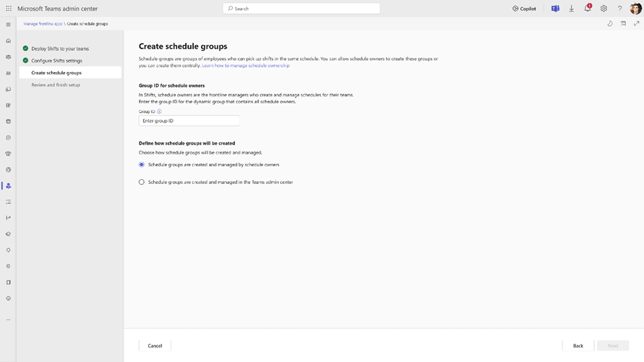Image resolution: width=644 pixels, height=362 pixels.
Task: Click the Group ID for schedule owners heading
Action: pos(172,85)
